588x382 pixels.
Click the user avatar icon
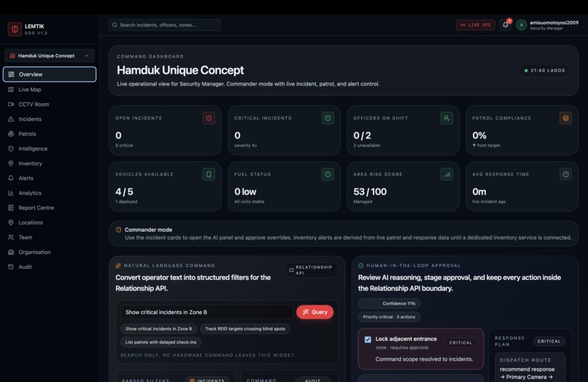click(522, 25)
